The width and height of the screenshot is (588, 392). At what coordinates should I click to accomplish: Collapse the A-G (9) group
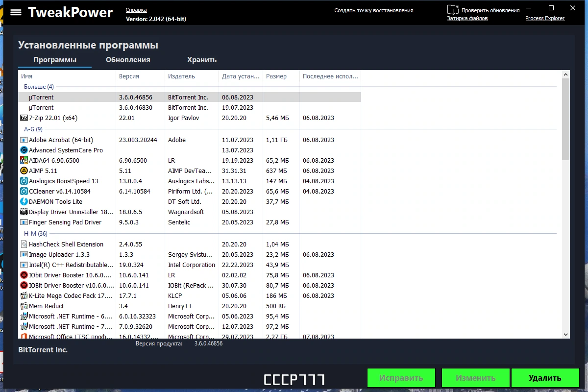click(33, 129)
